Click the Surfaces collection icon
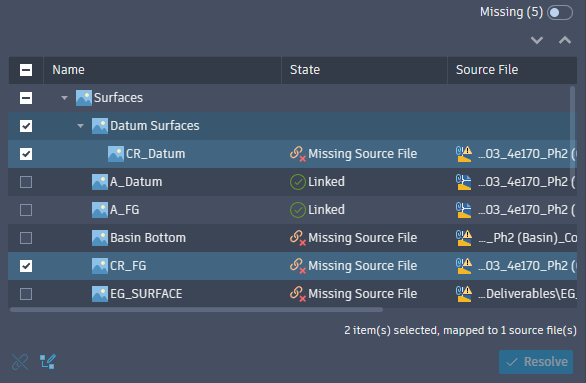 pyautogui.click(x=84, y=98)
